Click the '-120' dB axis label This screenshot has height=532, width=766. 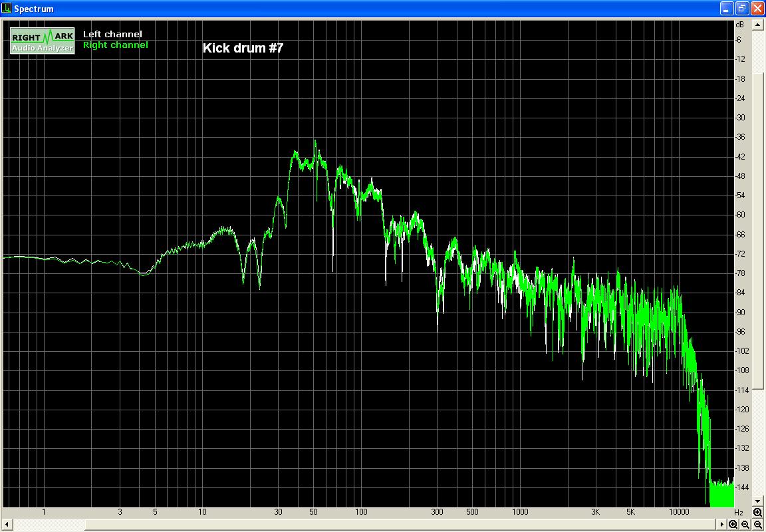point(742,410)
